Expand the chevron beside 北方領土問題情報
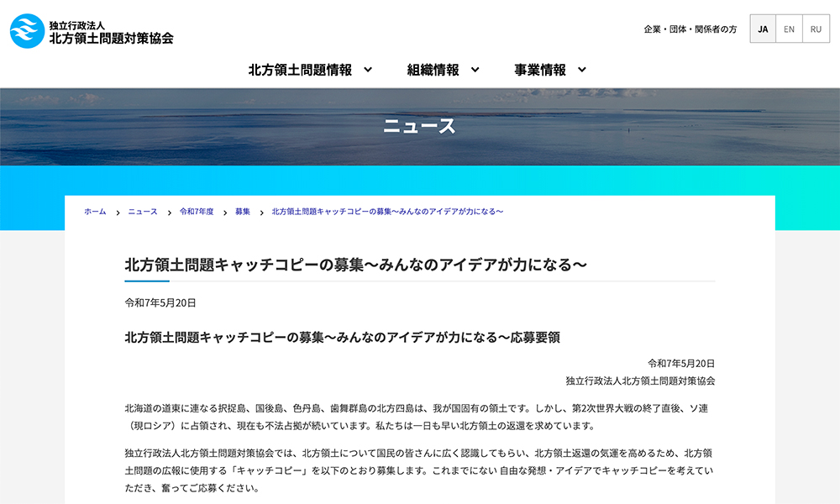Viewport: 840px width, 504px height. (368, 70)
